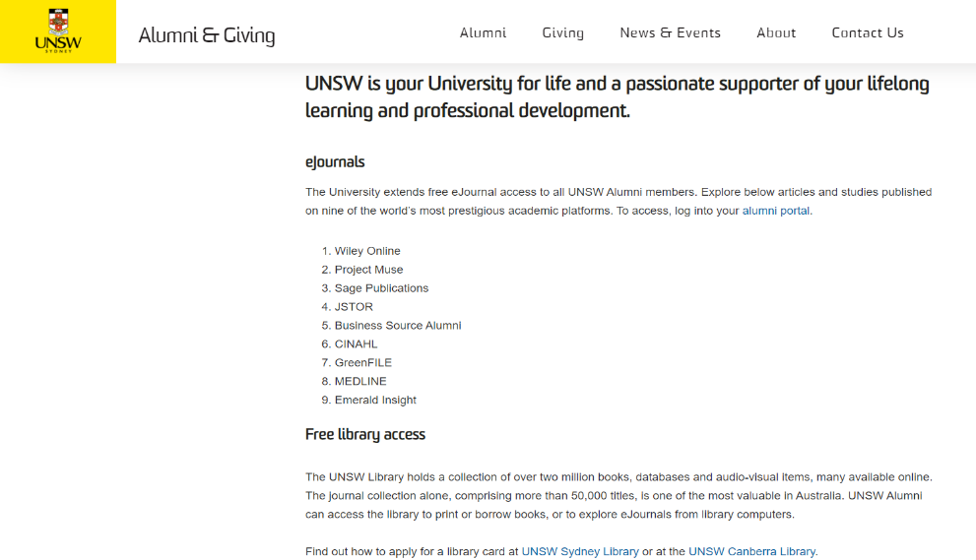Screen dimensions: 976x560
Task: Click the Wiley Online list item
Action: [x=367, y=251]
